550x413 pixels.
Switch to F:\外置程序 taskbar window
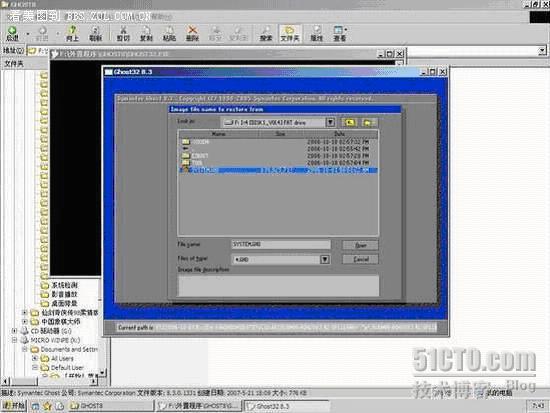tap(199, 406)
